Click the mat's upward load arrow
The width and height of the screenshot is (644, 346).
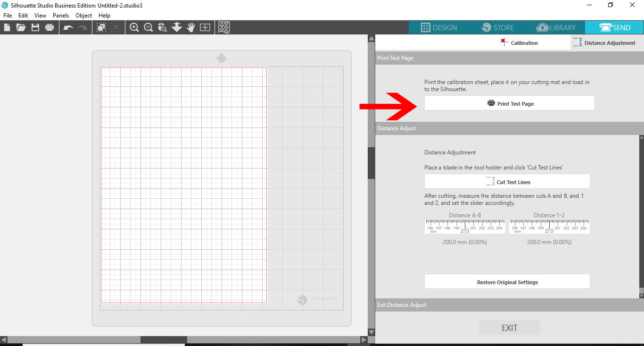coord(222,58)
